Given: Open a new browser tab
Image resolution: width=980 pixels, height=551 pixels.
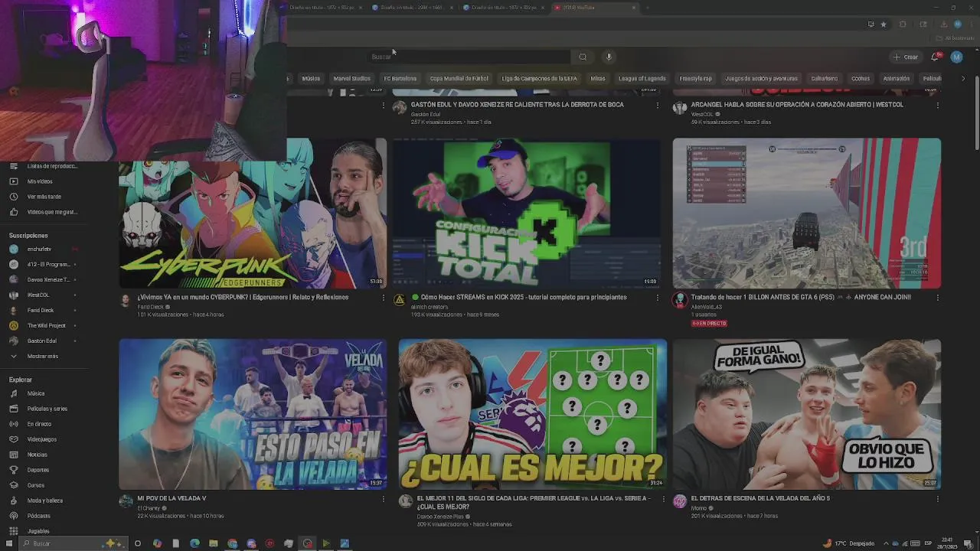Looking at the screenshot, I should [x=648, y=8].
